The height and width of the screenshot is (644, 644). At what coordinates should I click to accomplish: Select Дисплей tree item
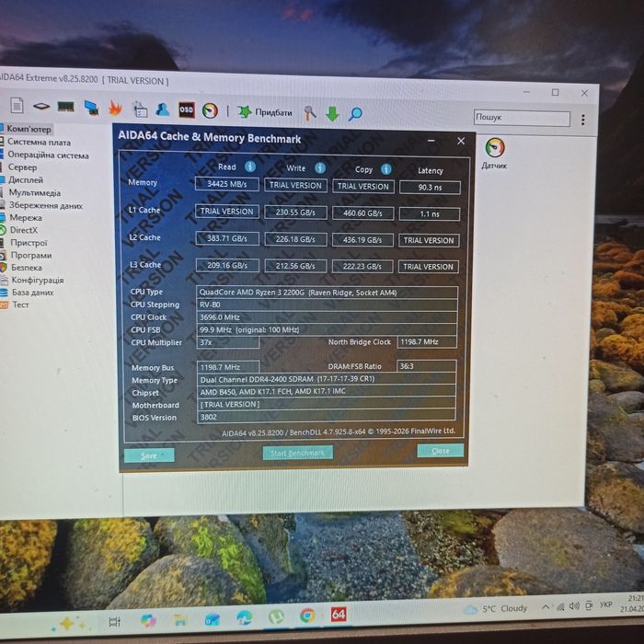(26, 180)
